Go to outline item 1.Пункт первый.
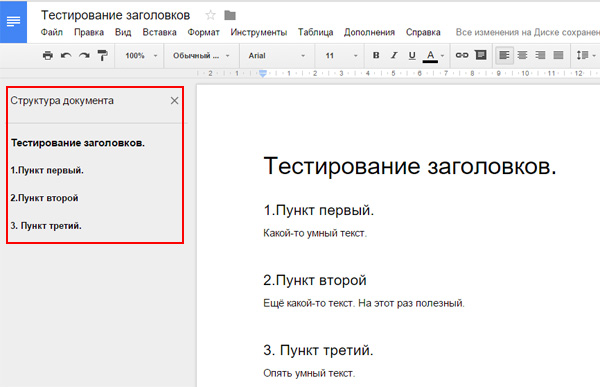This screenshot has height=387, width=600. (x=47, y=170)
